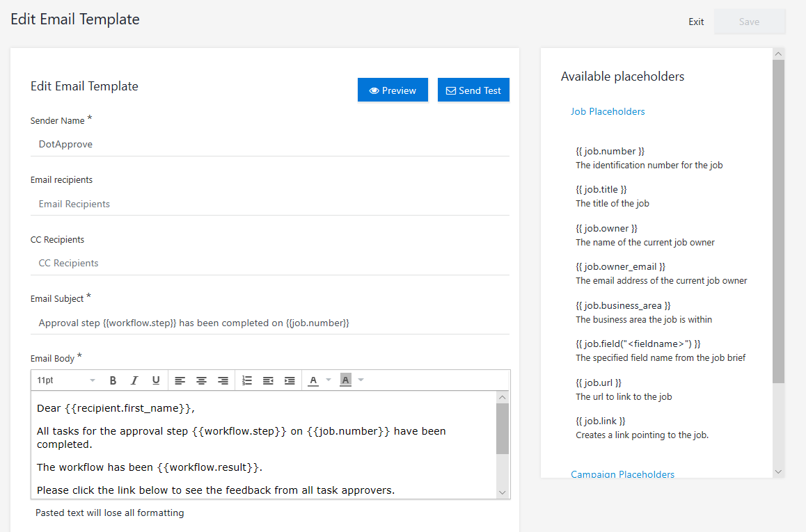Align email body text right
The height and width of the screenshot is (532, 806).
pos(223,380)
